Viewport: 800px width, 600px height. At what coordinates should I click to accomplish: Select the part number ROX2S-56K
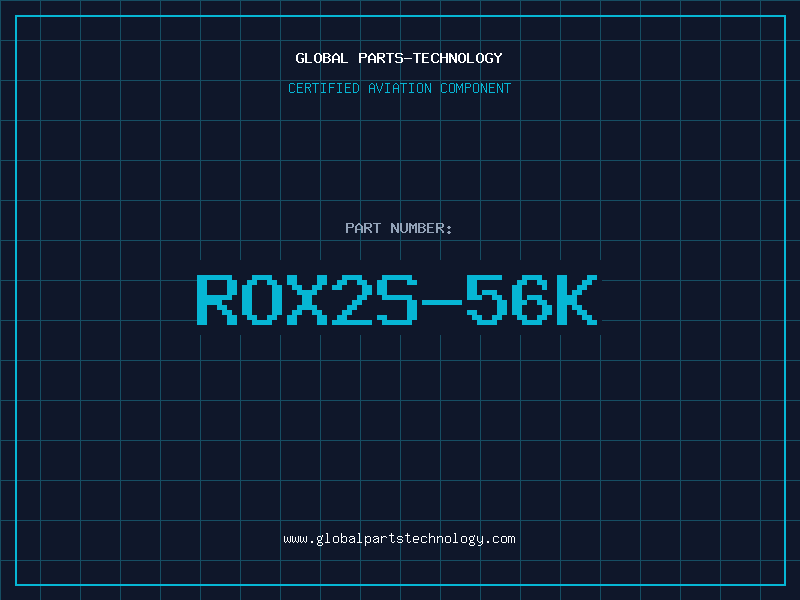397,299
